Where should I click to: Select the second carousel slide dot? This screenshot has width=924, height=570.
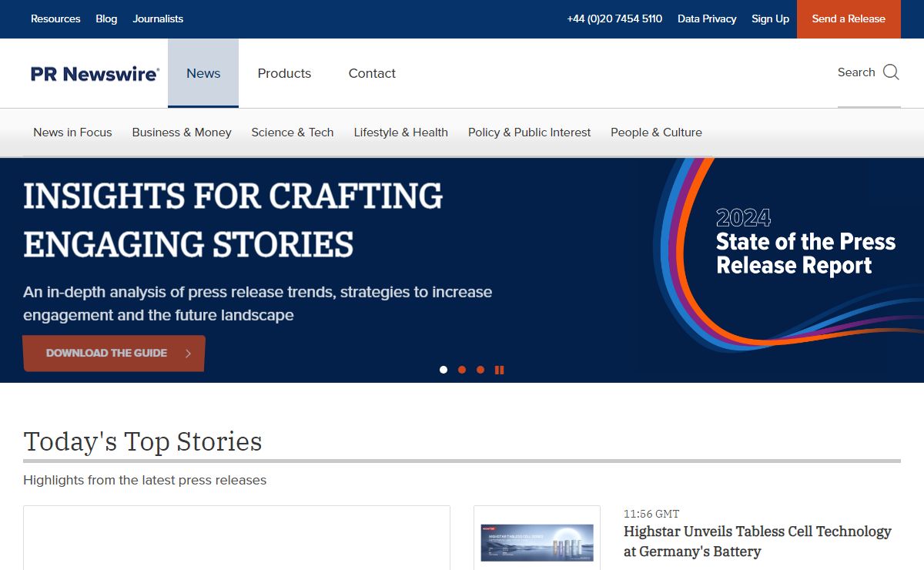[x=462, y=370]
